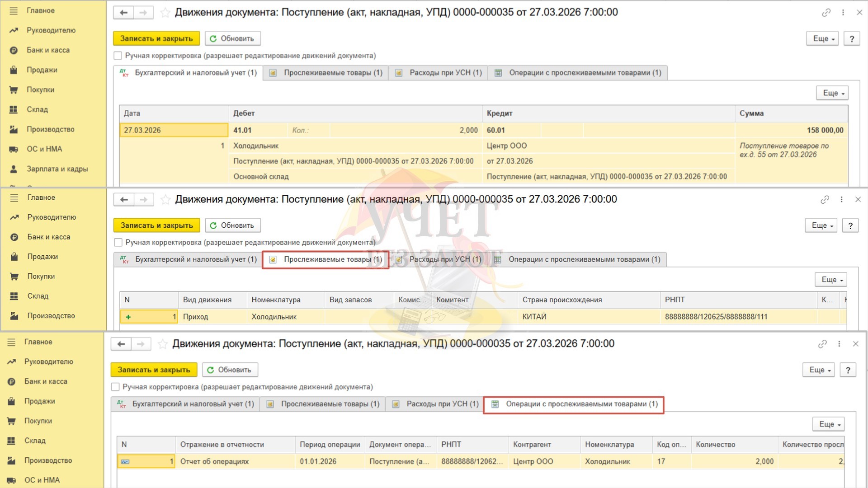The height and width of the screenshot is (488, 868).
Task: Open Зарплата и кадры section in sidebar
Action: tap(57, 169)
